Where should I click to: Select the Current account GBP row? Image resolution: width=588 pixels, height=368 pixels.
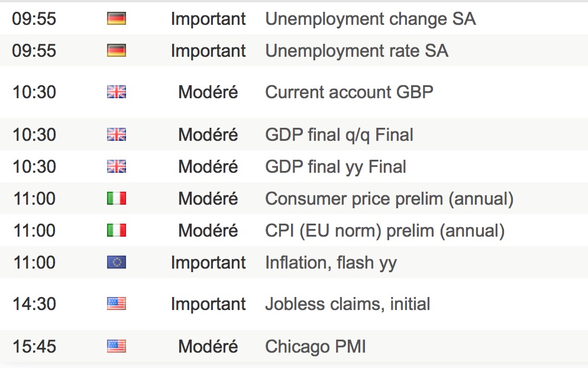pyautogui.click(x=349, y=92)
